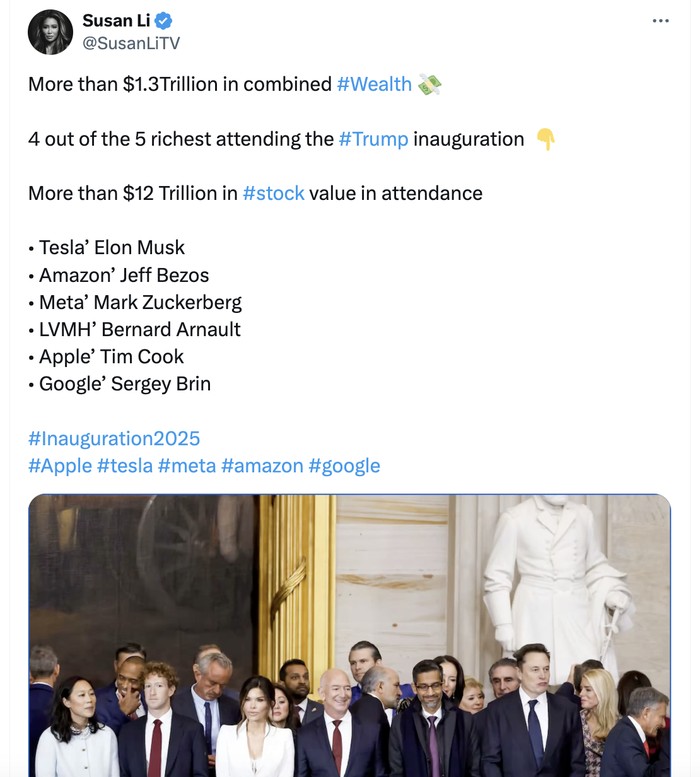Click the money-with-wings emoji after #Wealth

click(x=429, y=84)
